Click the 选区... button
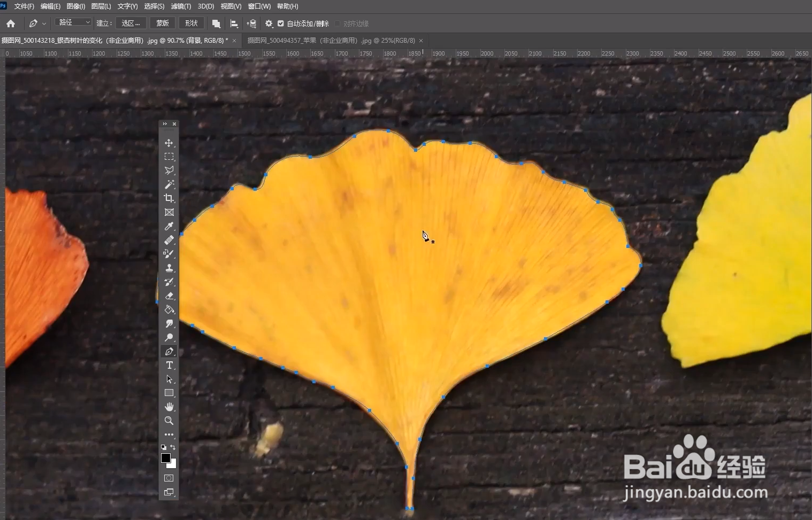 click(131, 23)
